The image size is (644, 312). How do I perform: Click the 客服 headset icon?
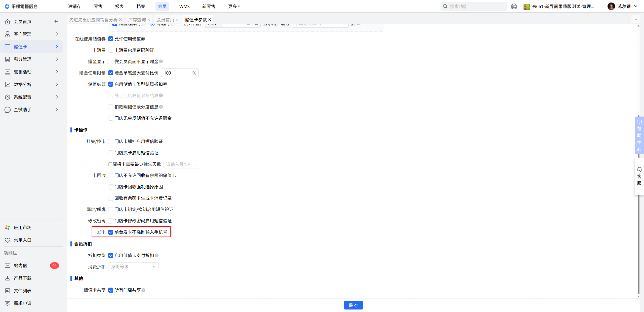click(x=639, y=169)
